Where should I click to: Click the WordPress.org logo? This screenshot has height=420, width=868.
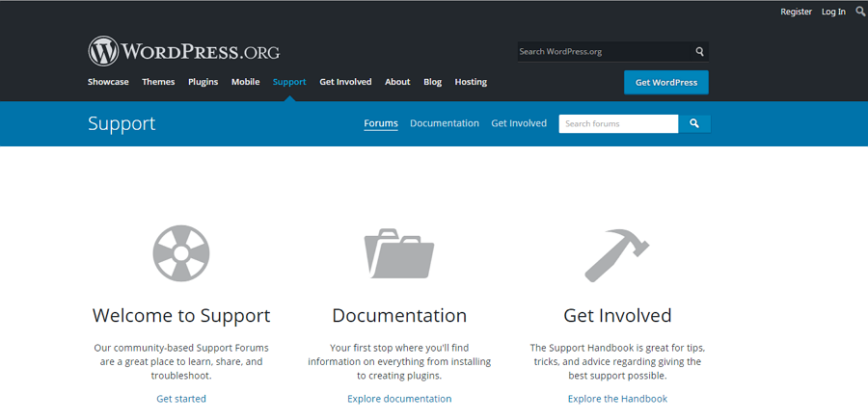pos(184,51)
